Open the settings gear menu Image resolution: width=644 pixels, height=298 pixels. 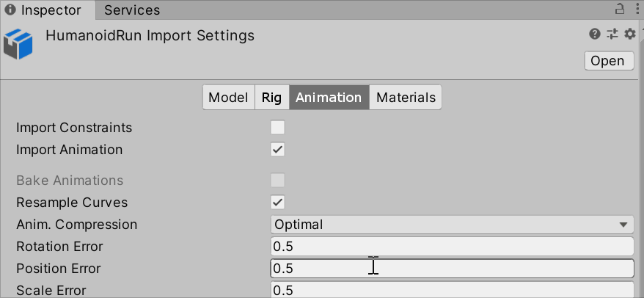629,34
